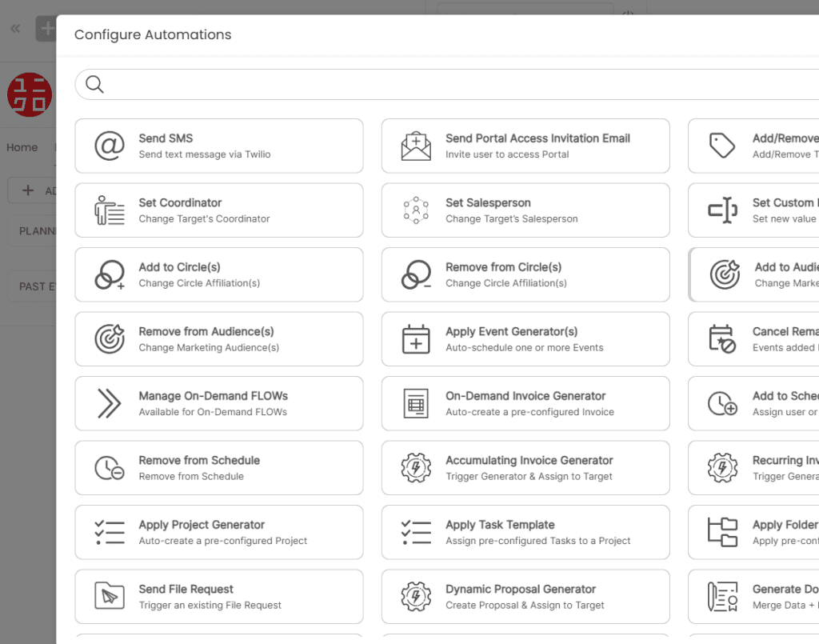Click the Remove from Schedule clock icon
Image resolution: width=819 pixels, height=644 pixels.
tap(110, 468)
